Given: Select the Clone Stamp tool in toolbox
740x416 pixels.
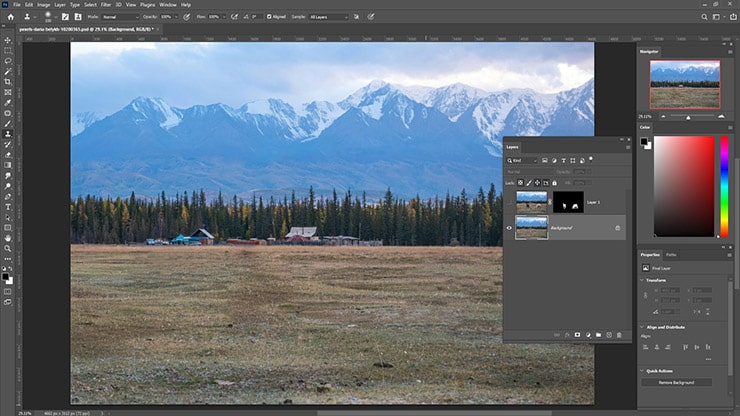Looking at the screenshot, I should tap(8, 134).
